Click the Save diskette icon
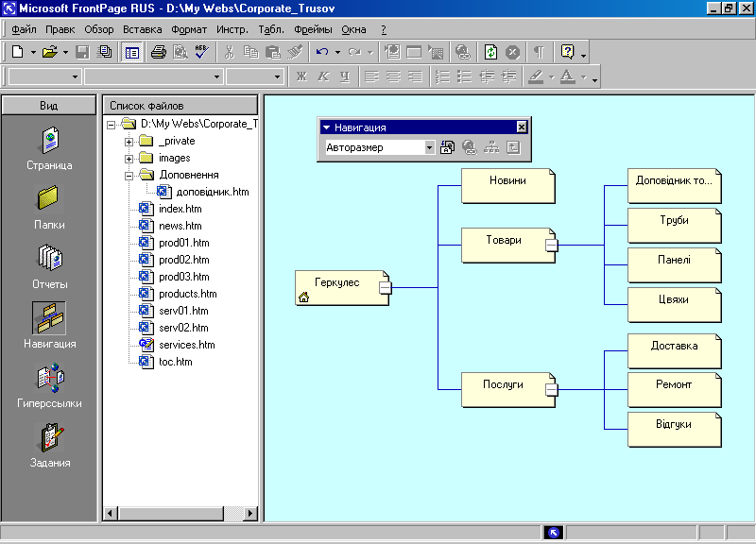Screen dimensions: 756x544 pos(82,52)
